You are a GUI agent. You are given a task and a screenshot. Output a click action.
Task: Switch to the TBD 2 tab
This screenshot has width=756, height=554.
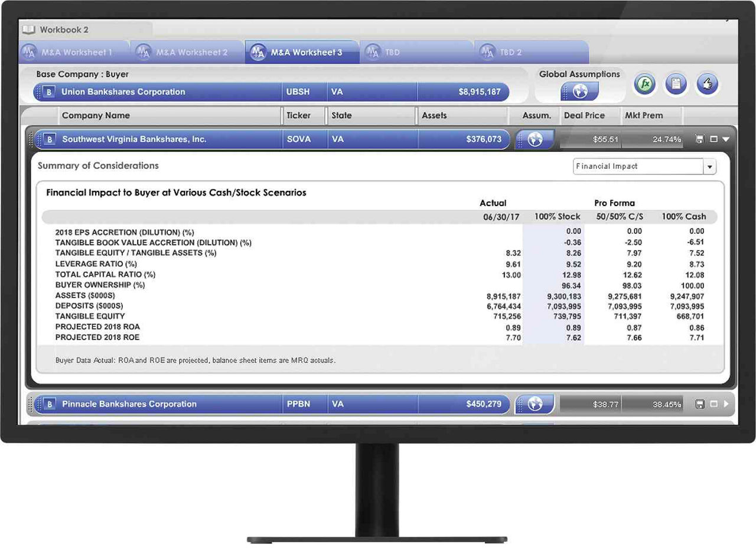pyautogui.click(x=510, y=53)
